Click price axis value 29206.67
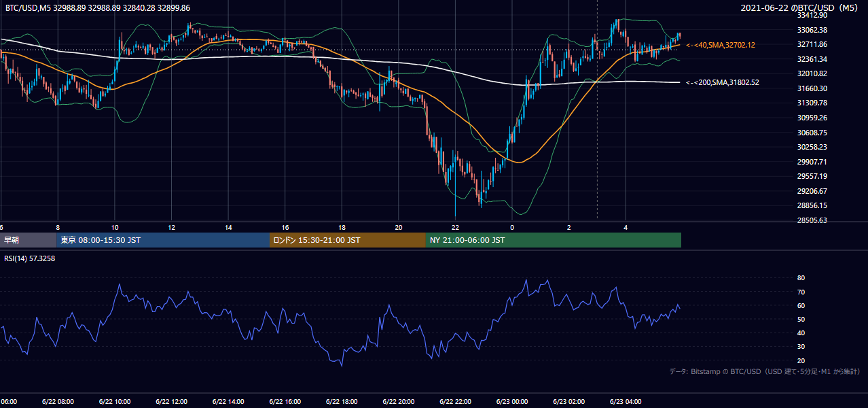Viewport: 868px width, 408px height. click(x=812, y=191)
